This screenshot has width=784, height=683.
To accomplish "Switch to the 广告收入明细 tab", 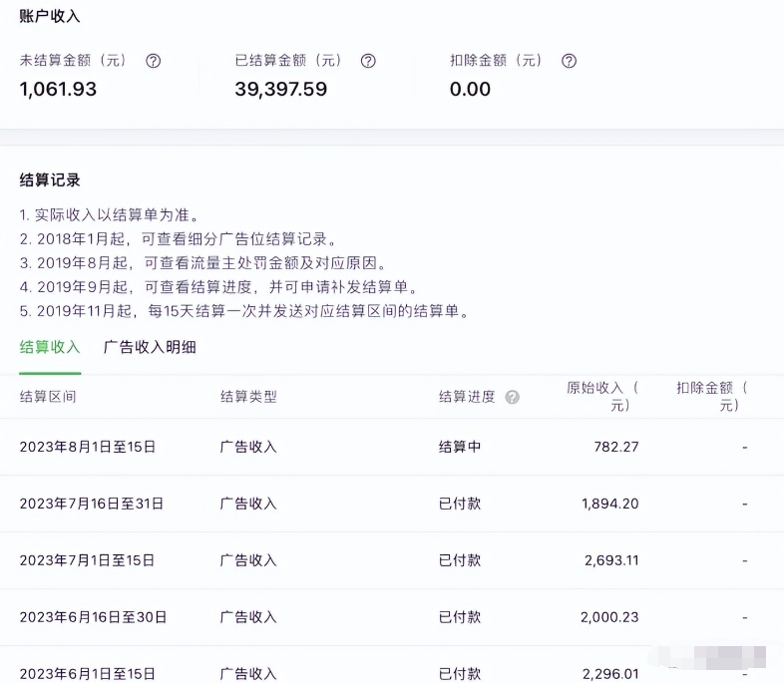I will click(150, 347).
